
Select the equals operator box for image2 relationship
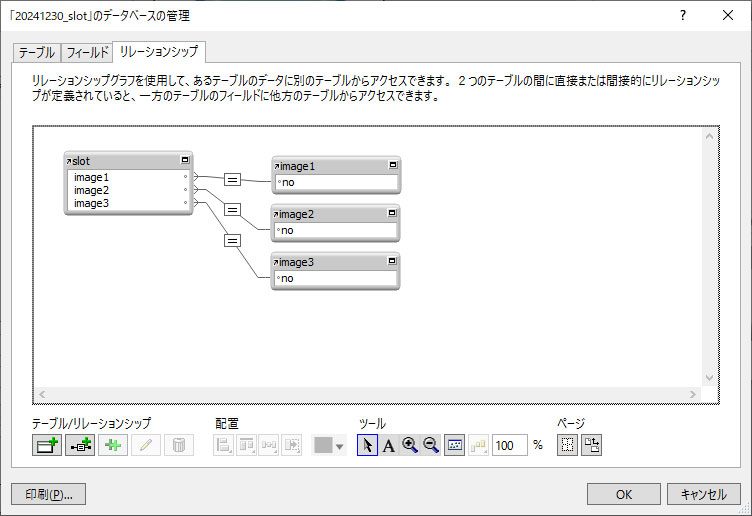[233, 210]
